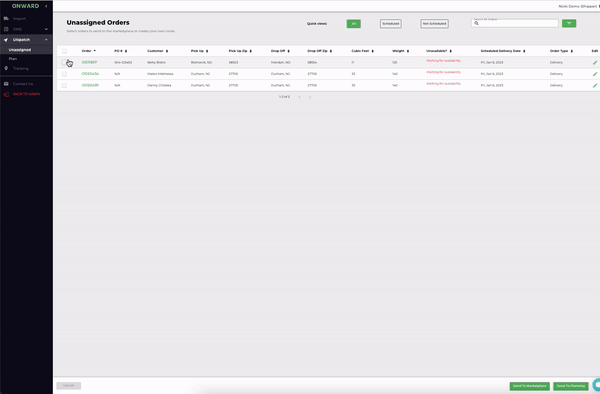Select the All quick view
The width and height of the screenshot is (600, 394).
pos(354,24)
